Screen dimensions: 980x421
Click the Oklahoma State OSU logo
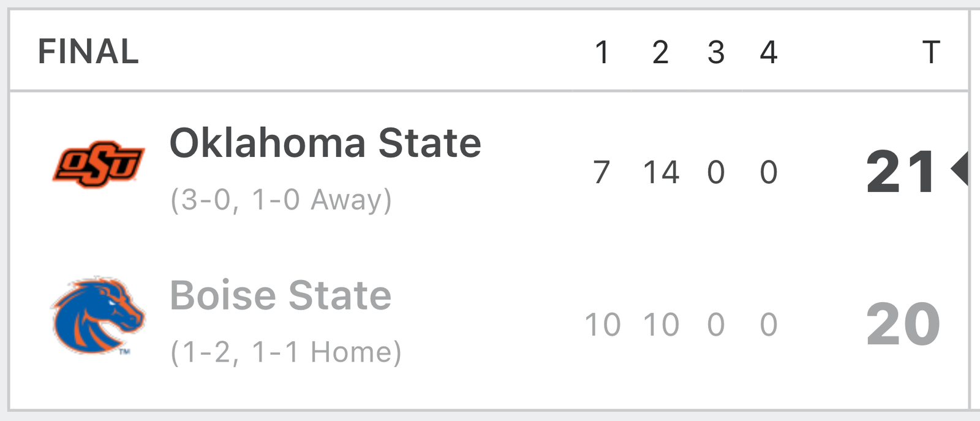(99, 164)
